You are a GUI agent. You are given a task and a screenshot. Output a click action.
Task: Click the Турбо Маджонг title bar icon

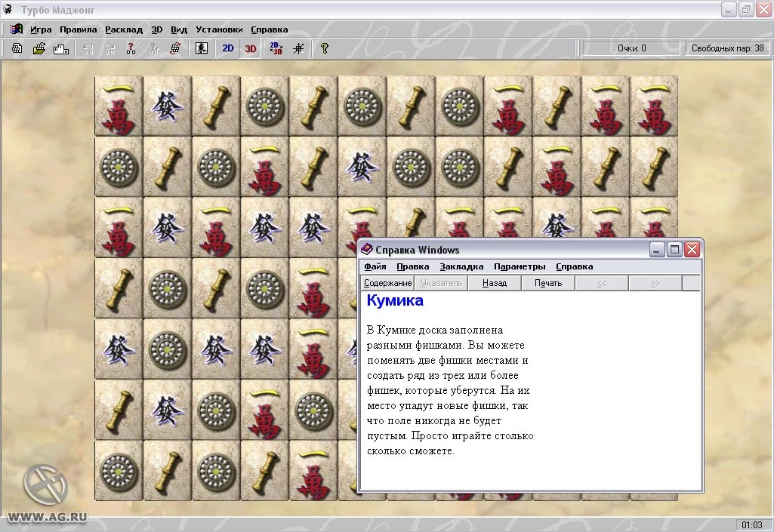(x=8, y=9)
